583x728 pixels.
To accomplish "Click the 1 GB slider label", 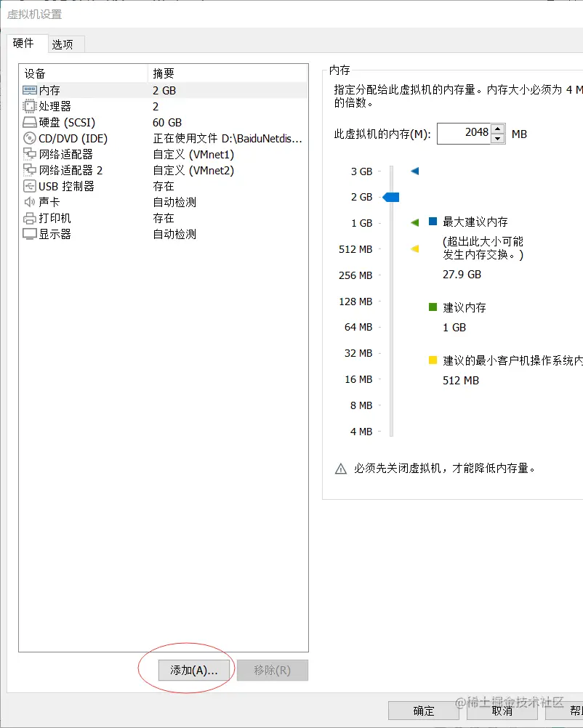I will [361, 223].
